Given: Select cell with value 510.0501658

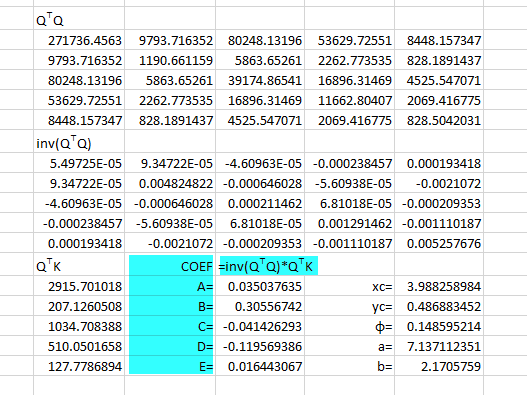Looking at the screenshot, I should click(79, 346).
